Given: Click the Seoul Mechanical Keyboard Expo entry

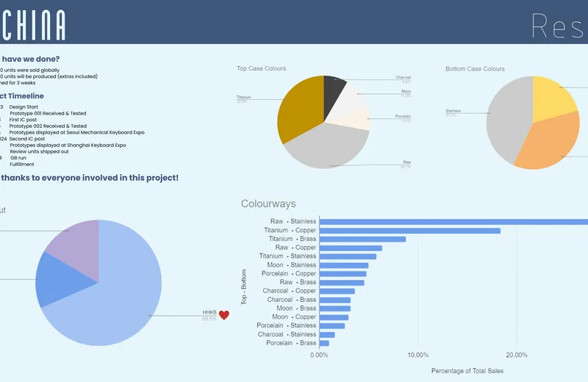Looking at the screenshot, I should coord(77,132).
